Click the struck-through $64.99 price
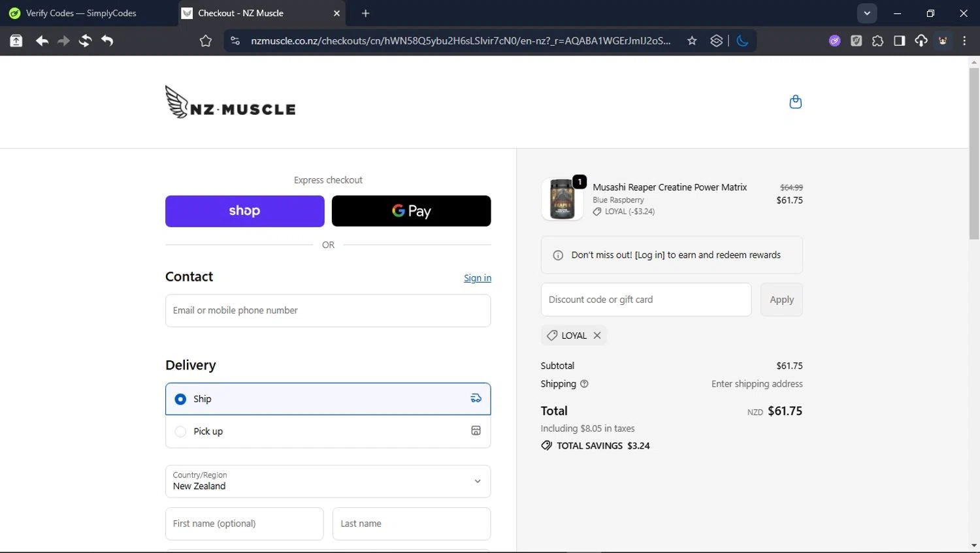The width and height of the screenshot is (980, 553). tap(791, 187)
